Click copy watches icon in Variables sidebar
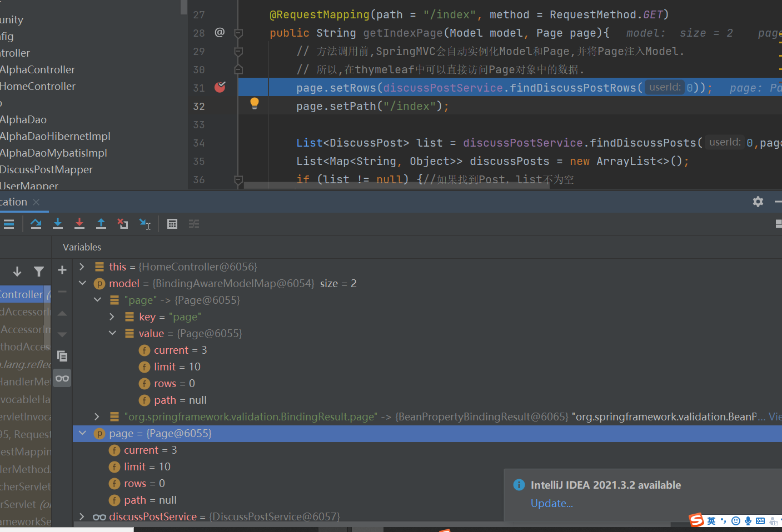Screen dimensions: 782x532 (x=62, y=356)
